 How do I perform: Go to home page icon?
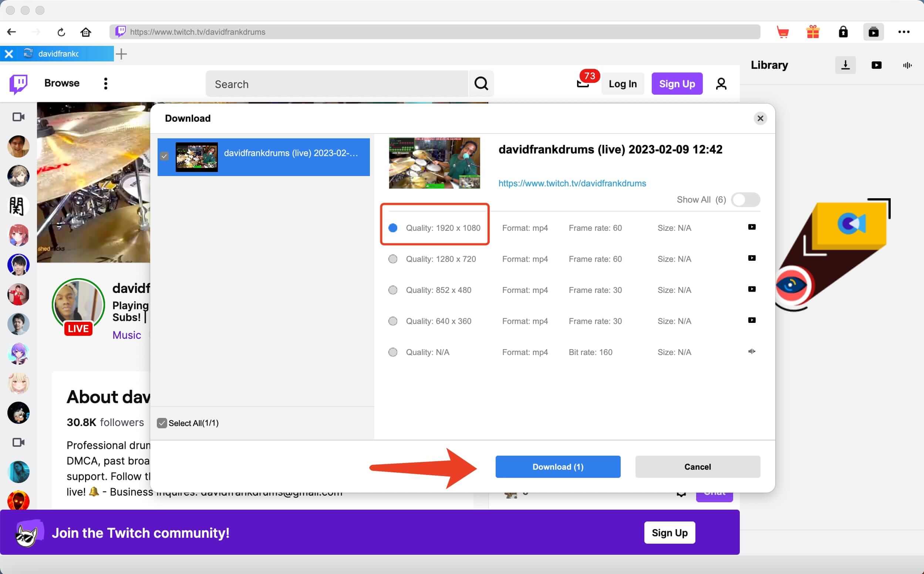pyautogui.click(x=86, y=32)
